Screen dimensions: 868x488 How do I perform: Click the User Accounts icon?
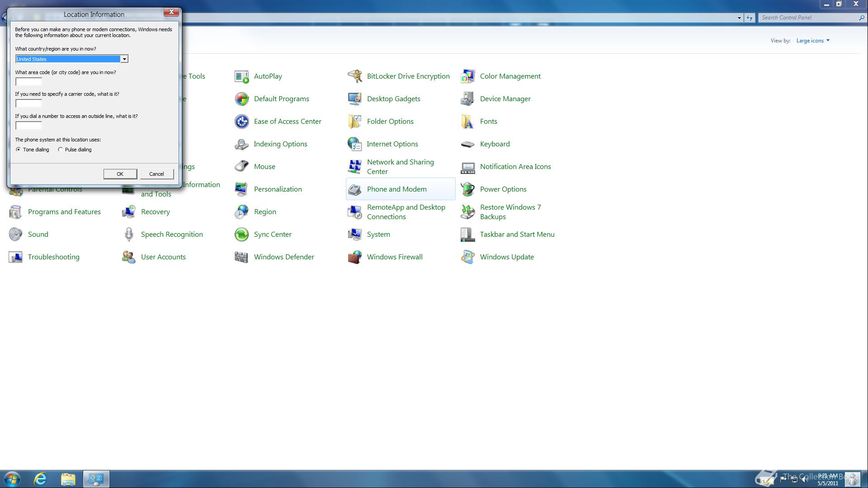pos(128,257)
